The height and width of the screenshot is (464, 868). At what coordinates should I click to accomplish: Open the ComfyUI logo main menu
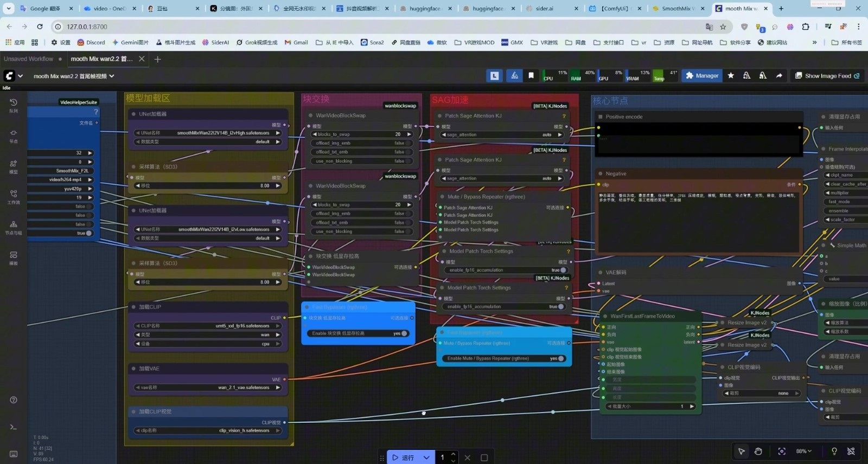pos(10,76)
